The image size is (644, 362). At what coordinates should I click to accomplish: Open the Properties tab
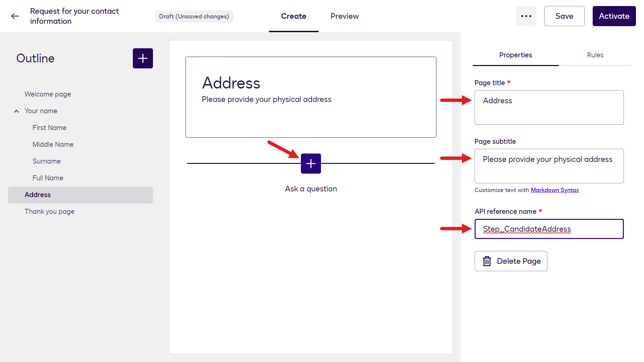tap(516, 55)
